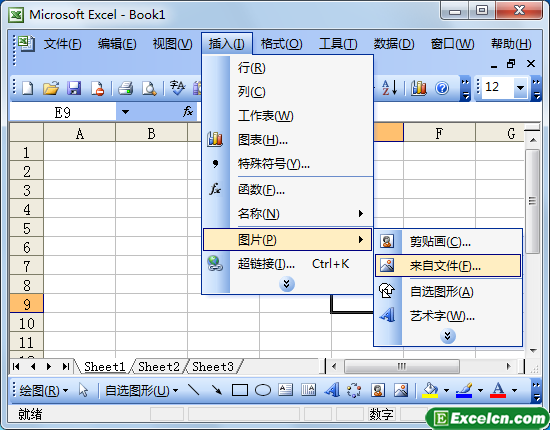This screenshot has height=430, width=550.
Task: Insert Clip Art from Drawing toolbar
Action: (378, 390)
